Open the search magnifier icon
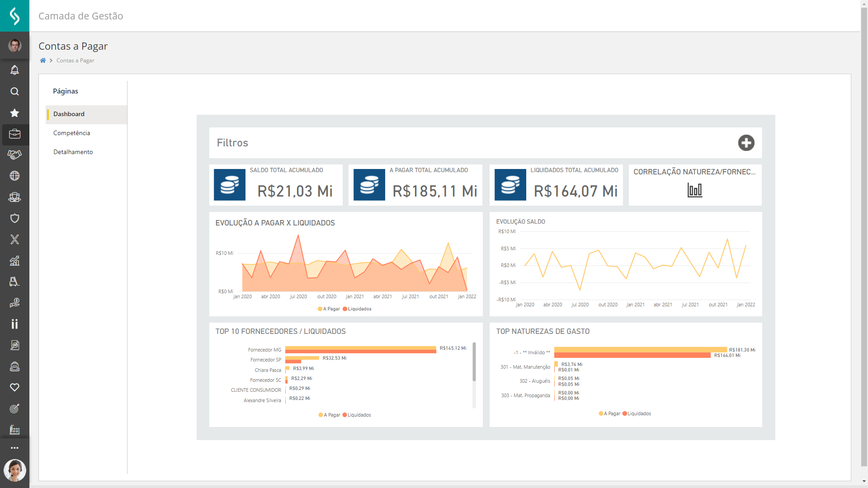The height and width of the screenshot is (488, 868). coord(14,92)
